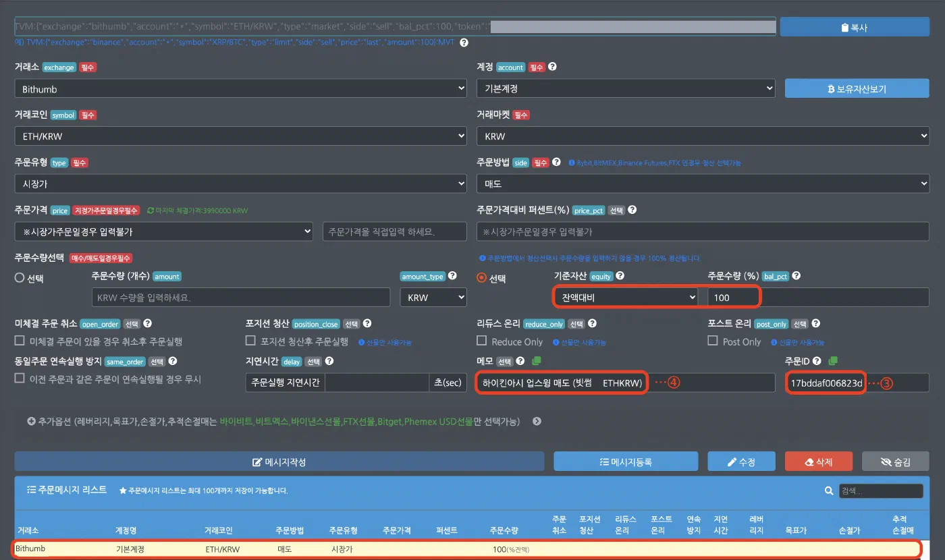
Task: Refresh the 마지막 체결가격 last price
Action: tap(151, 211)
